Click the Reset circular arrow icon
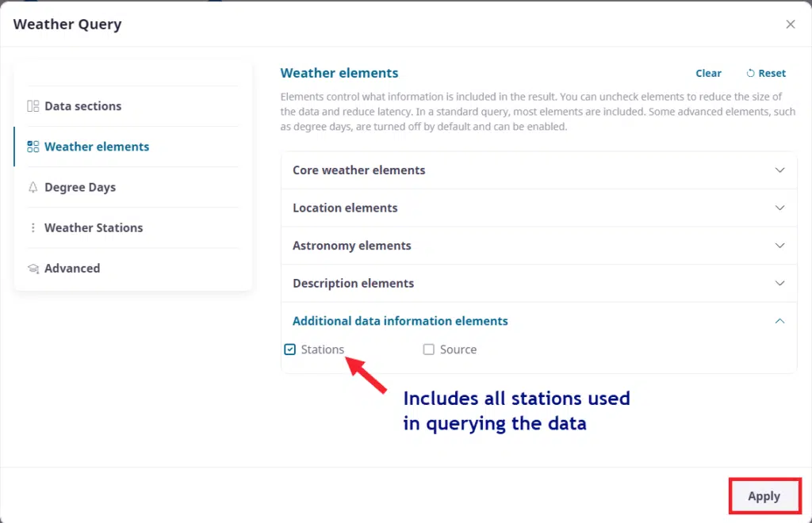 coord(750,74)
